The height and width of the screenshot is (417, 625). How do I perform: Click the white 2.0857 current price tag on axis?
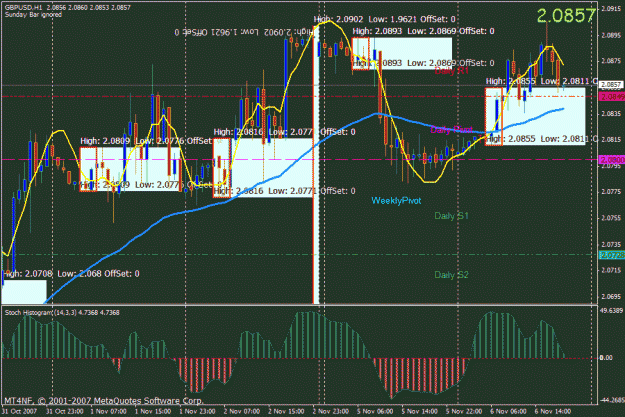[x=611, y=85]
